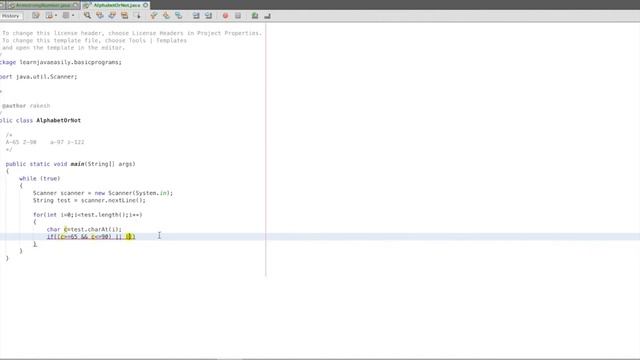Click the Forward navigation icon
This screenshot has height=360, width=640.
66,16
